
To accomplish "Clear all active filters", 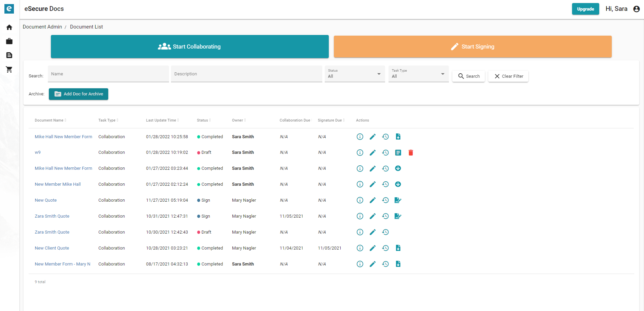I will pos(508,76).
